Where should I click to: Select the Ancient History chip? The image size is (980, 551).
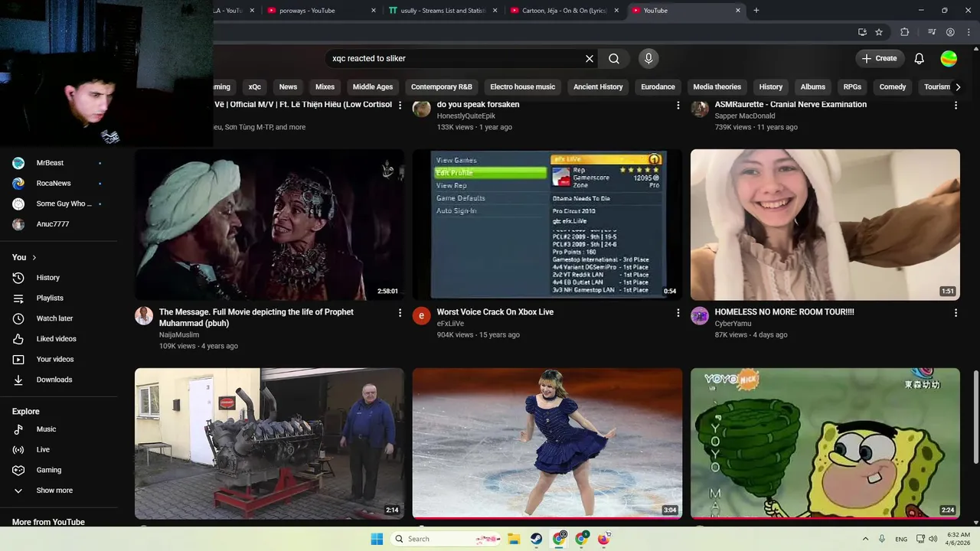tap(598, 86)
